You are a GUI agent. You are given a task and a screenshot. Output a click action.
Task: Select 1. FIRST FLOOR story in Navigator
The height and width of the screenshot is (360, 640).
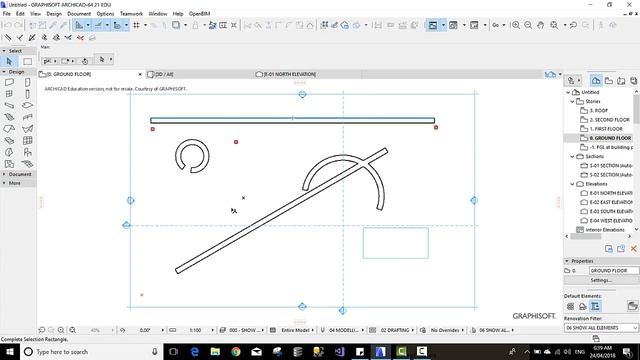606,129
